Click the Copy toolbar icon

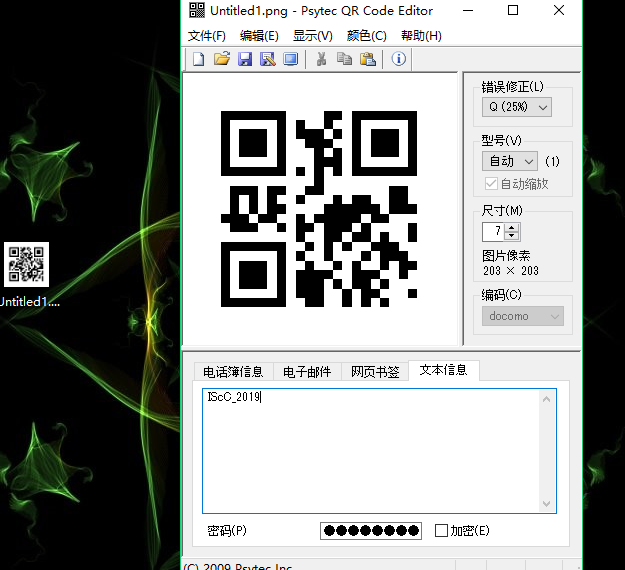[344, 59]
